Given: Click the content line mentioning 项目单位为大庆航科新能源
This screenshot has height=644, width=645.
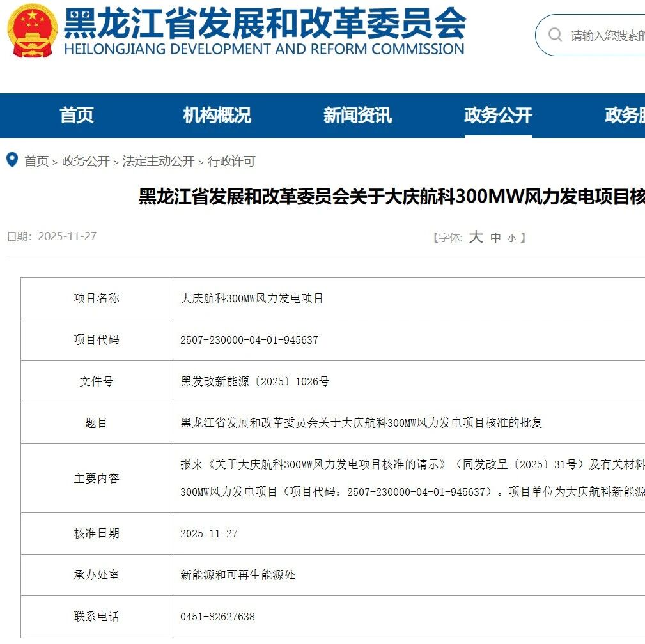Looking at the screenshot, I should point(412,492).
